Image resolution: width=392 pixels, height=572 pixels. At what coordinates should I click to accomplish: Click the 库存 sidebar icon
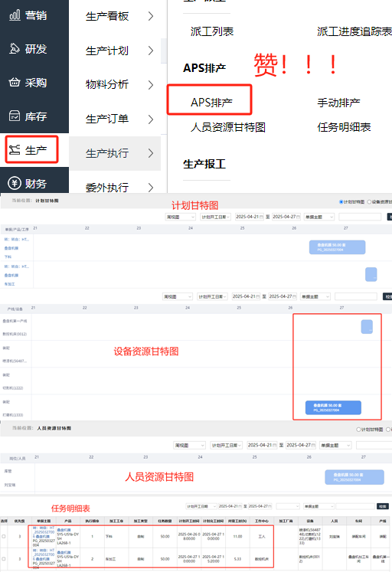(x=15, y=116)
